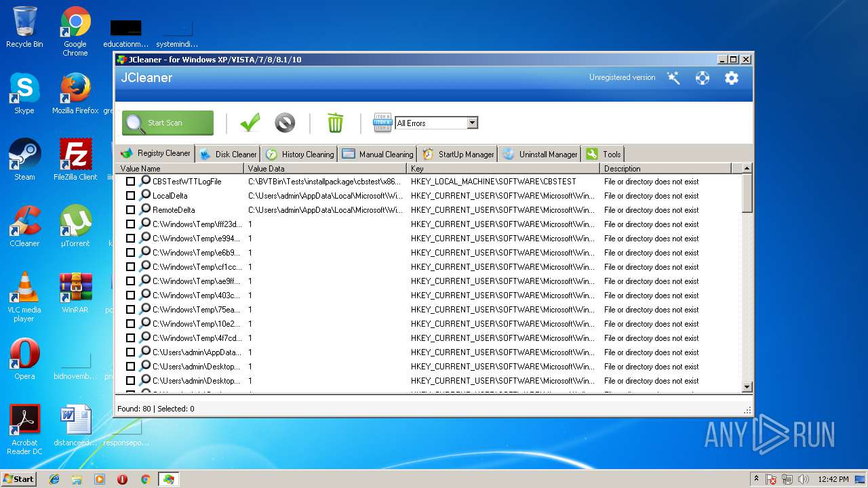Switch to Registry Cleaner tab
Image resolution: width=868 pixels, height=488 pixels.
click(x=155, y=153)
